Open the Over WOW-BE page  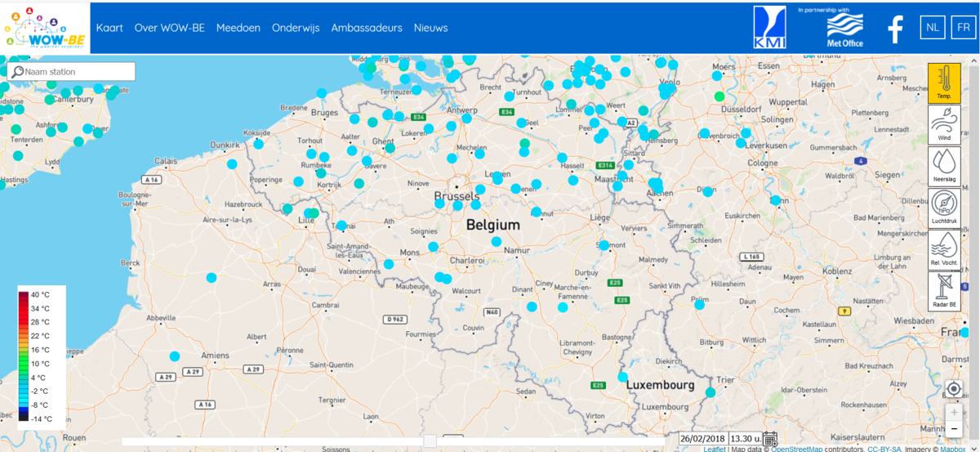coord(170,28)
